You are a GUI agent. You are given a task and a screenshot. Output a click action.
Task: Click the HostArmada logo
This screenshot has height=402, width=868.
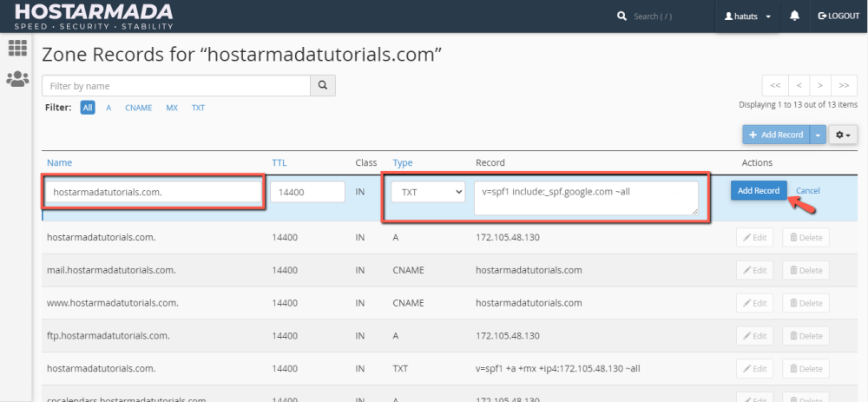tap(94, 16)
